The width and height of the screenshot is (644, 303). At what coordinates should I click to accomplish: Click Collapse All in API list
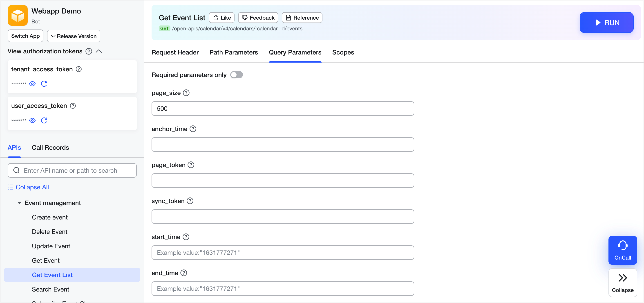[x=28, y=187]
